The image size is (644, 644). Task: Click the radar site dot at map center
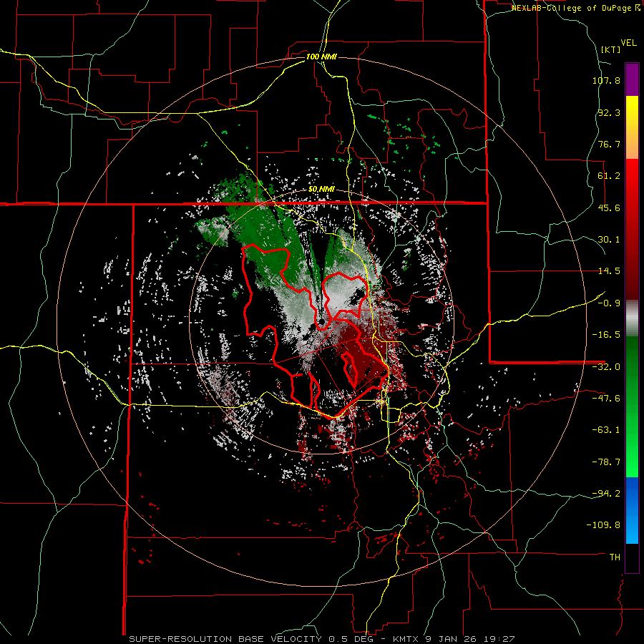click(x=321, y=323)
